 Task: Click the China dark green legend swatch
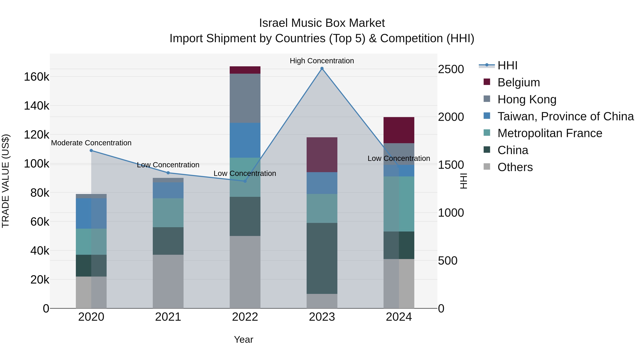click(x=487, y=150)
